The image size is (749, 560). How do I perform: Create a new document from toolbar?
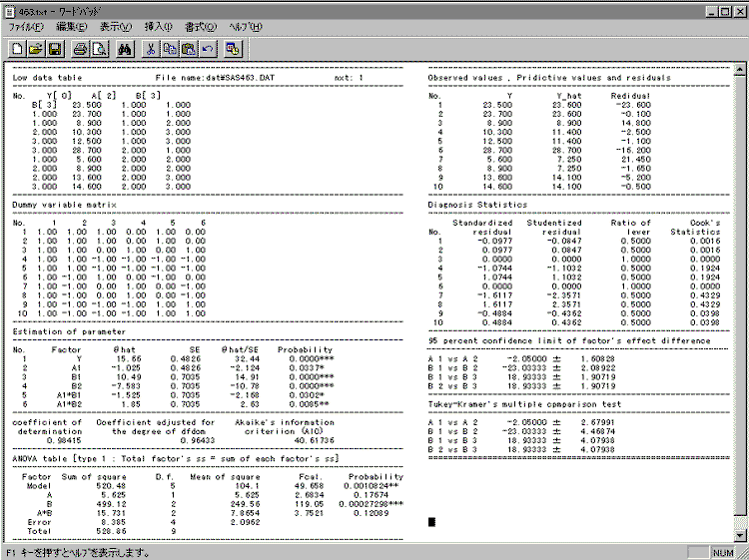[x=18, y=48]
